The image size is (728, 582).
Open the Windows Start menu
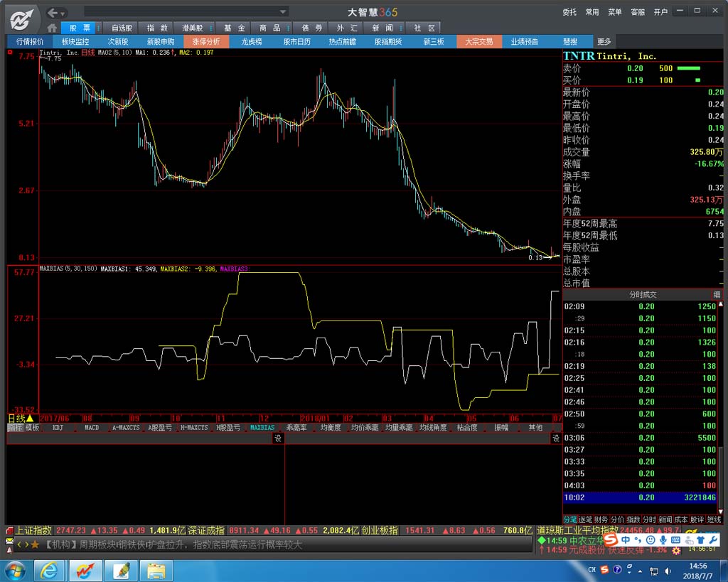pos(16,571)
